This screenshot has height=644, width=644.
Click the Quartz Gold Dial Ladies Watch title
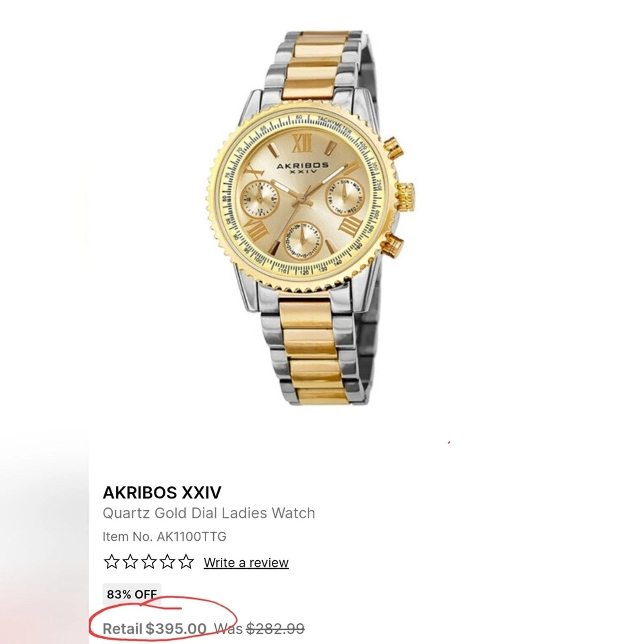[x=209, y=513]
